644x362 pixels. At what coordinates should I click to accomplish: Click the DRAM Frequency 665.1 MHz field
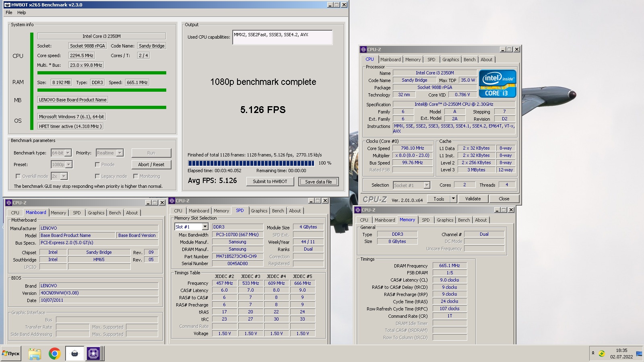pyautogui.click(x=450, y=265)
